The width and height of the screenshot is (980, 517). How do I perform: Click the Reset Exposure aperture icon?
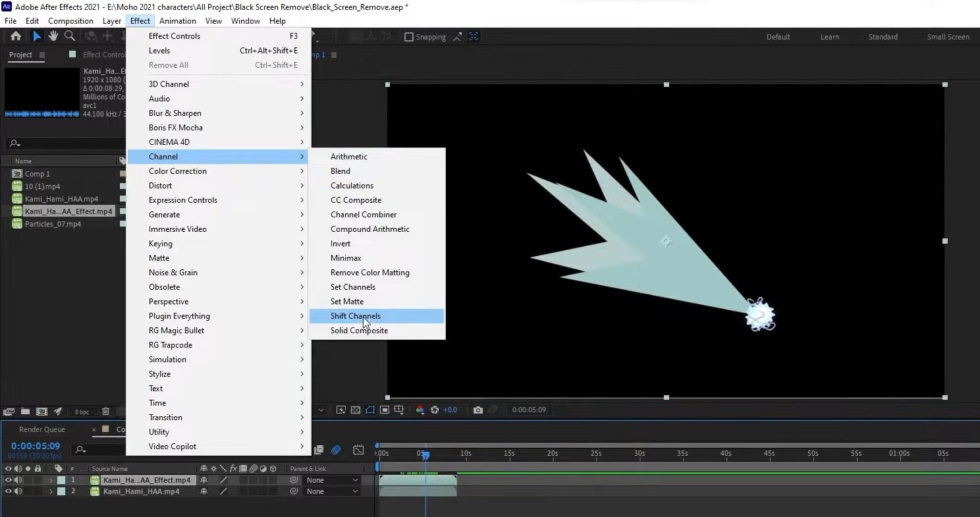tap(435, 410)
